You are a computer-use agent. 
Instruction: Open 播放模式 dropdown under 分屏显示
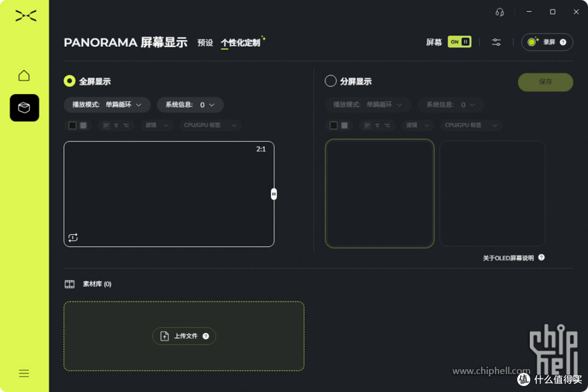coord(368,105)
